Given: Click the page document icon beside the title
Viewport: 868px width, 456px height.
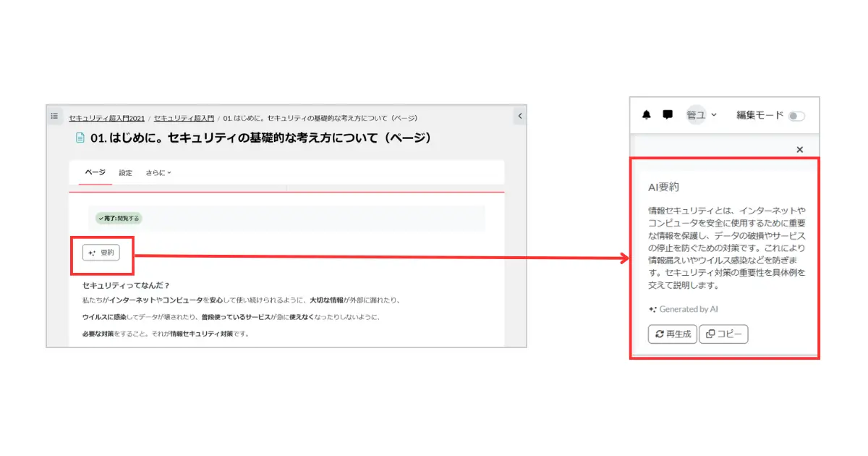Looking at the screenshot, I should pos(81,137).
